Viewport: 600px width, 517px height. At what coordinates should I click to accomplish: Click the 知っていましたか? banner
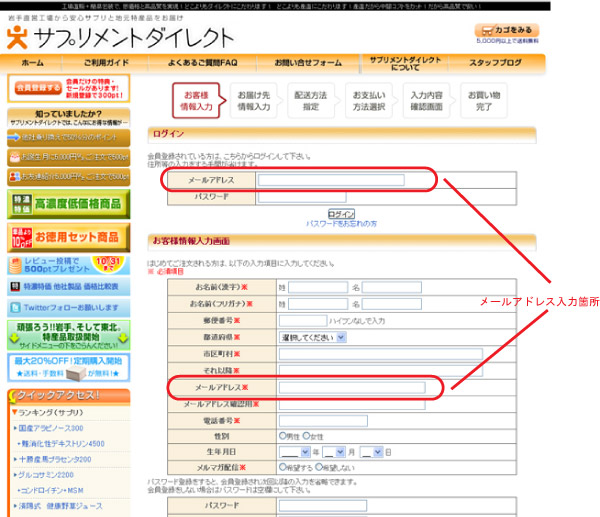point(68,117)
